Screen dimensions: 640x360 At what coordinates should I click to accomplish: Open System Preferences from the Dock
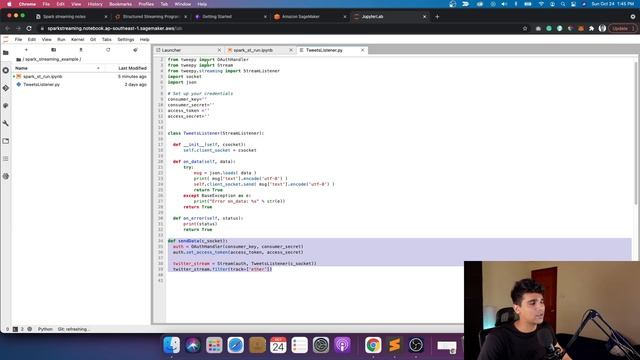click(x=321, y=345)
